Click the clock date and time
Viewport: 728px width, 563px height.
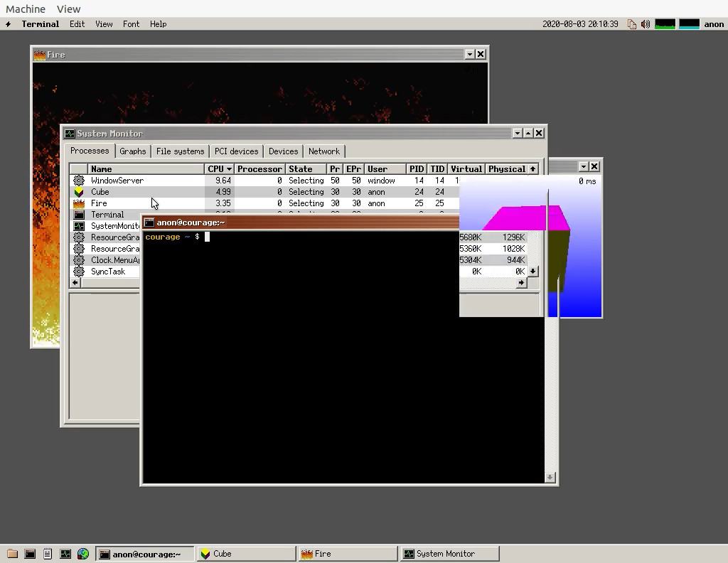580,24
